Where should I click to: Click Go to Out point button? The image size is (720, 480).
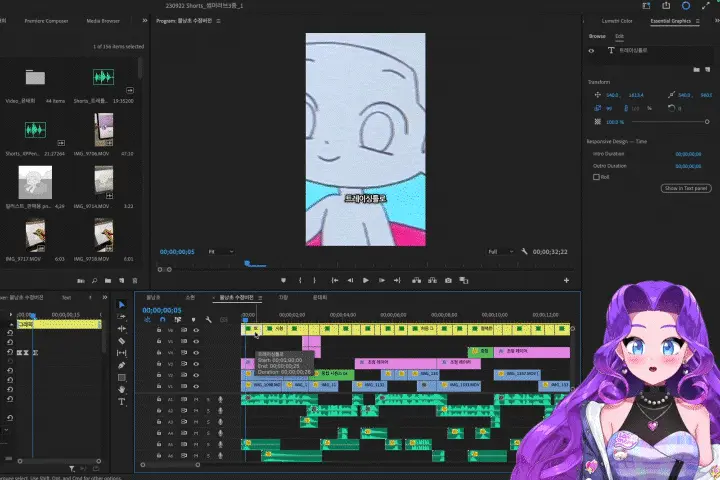coord(397,280)
